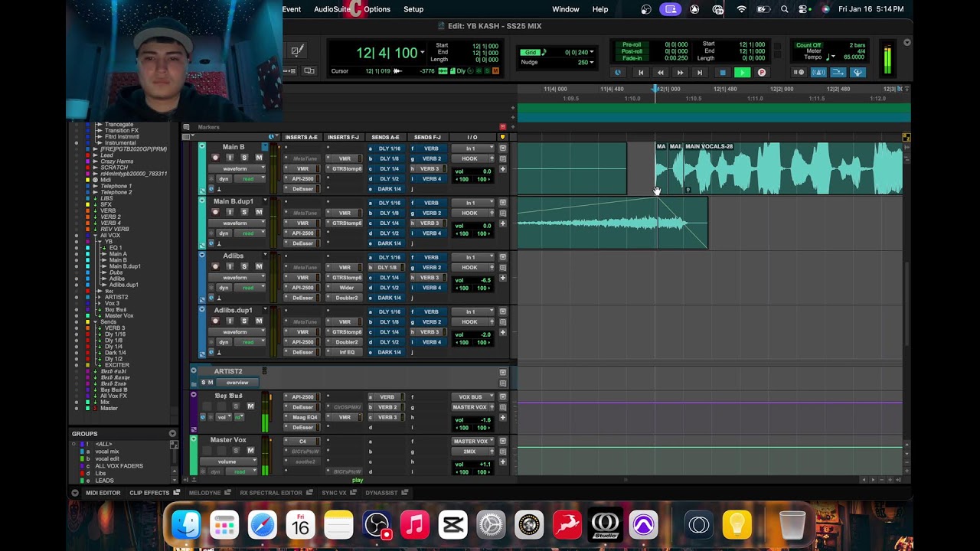Open the AudioSuite menu
The height and width of the screenshot is (551, 980).
pyautogui.click(x=332, y=9)
